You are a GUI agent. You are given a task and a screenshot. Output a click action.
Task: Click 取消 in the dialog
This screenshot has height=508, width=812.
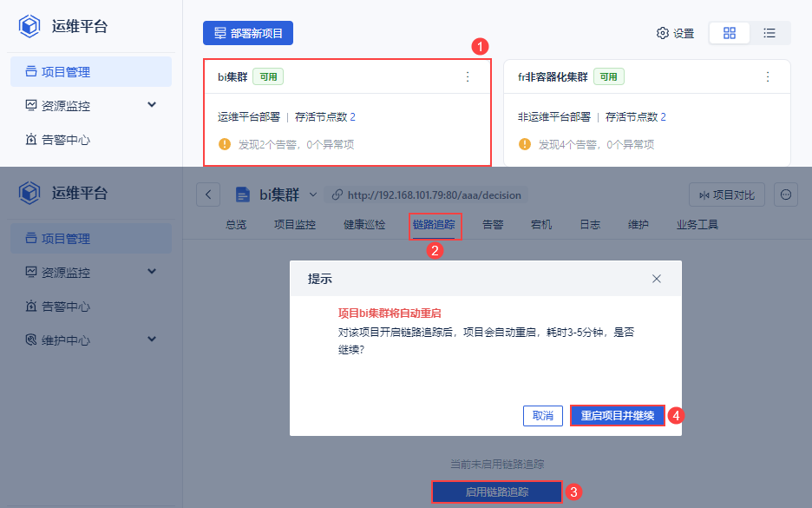click(543, 416)
